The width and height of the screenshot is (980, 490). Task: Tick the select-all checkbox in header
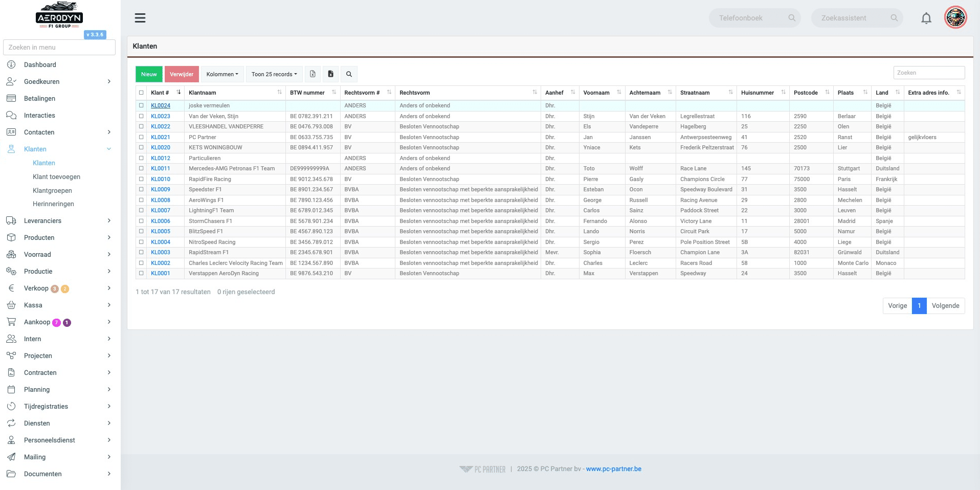141,93
